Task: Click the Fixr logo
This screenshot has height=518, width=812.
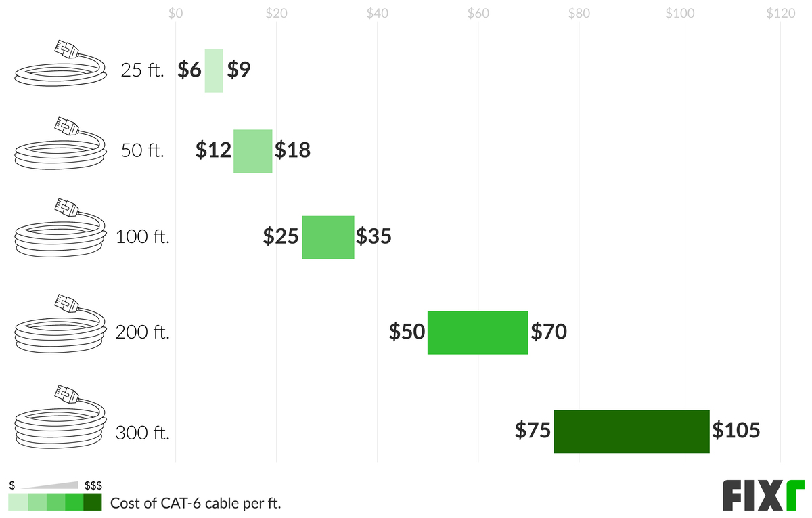Action: point(763,496)
